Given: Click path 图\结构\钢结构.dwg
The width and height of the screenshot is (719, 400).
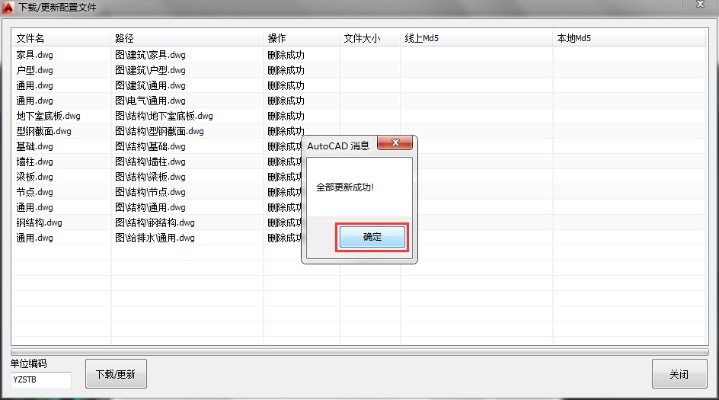Looking at the screenshot, I should tap(155, 222).
